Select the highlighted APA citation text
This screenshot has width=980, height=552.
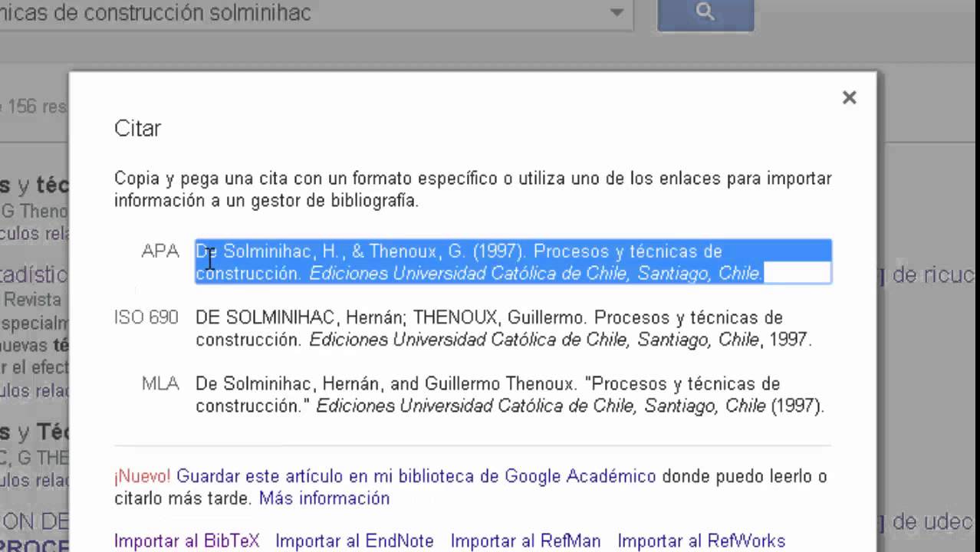pyautogui.click(x=513, y=262)
